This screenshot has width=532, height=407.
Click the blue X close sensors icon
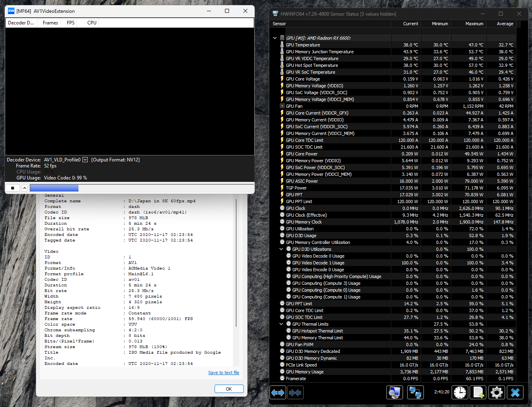515,393
